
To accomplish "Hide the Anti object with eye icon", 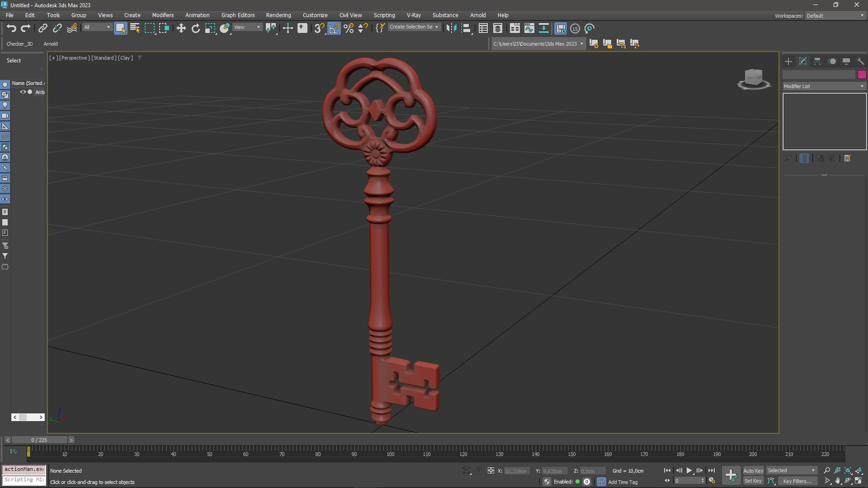I will (x=23, y=92).
